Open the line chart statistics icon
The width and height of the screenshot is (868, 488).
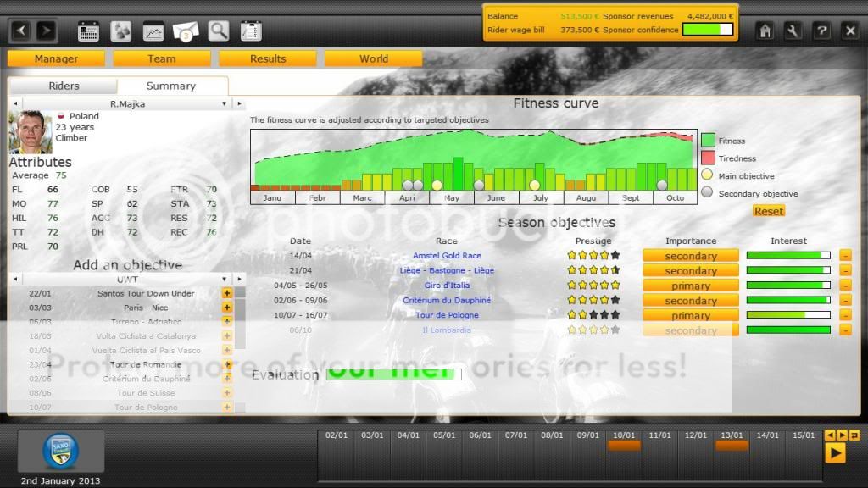pos(153,31)
